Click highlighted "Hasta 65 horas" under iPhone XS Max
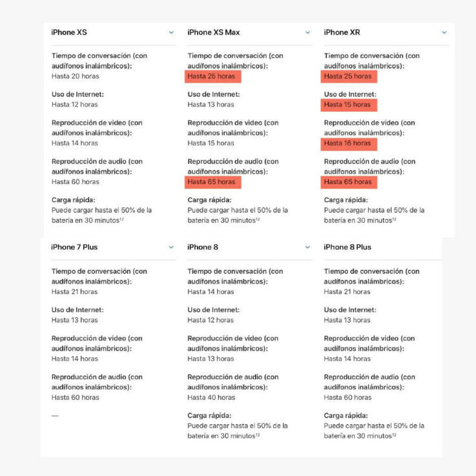This screenshot has height=476, width=476. pos(211,182)
